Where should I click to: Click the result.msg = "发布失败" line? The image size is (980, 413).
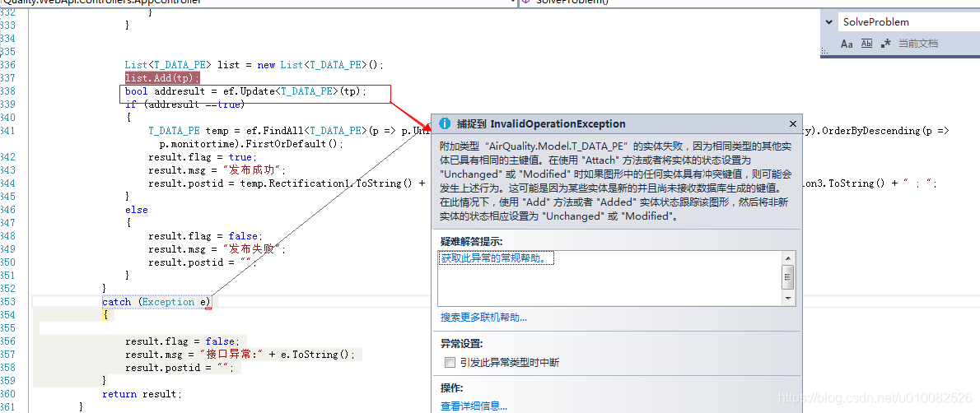coord(217,249)
